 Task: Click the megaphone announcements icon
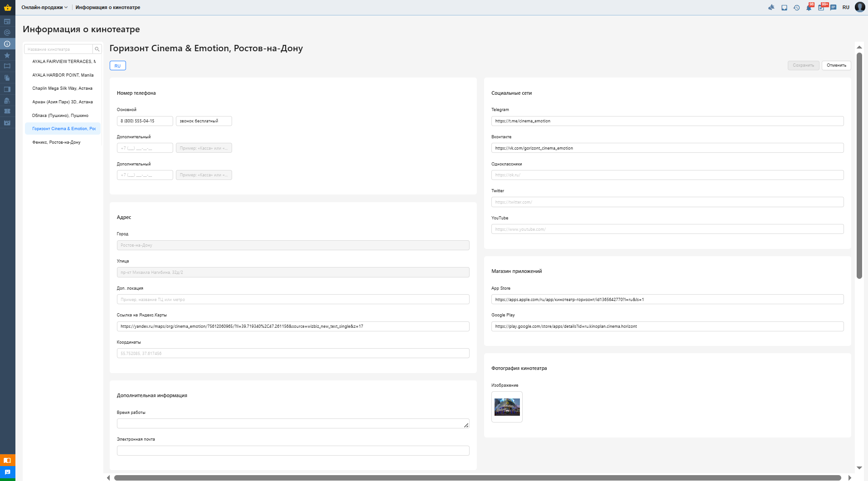click(x=771, y=7)
